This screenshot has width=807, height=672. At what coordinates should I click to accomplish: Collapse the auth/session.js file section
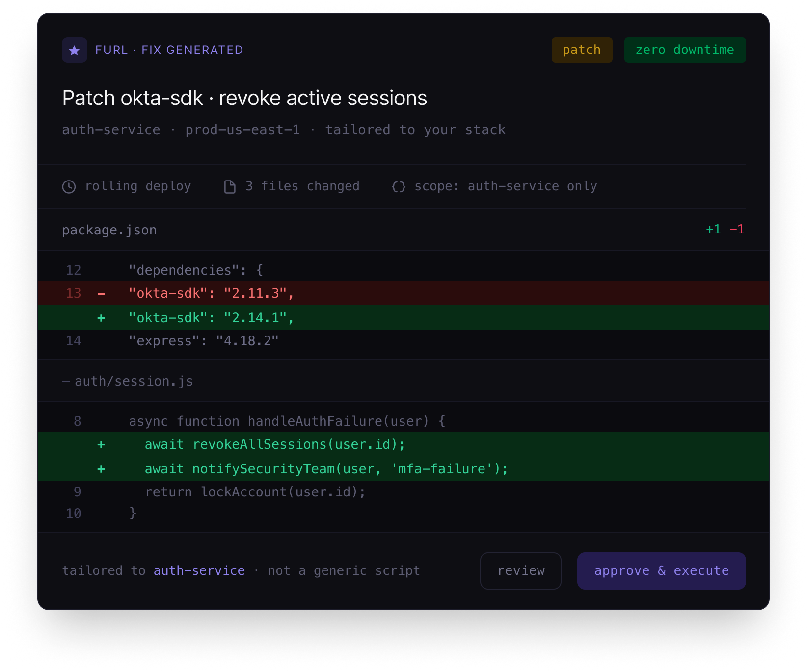pyautogui.click(x=66, y=382)
